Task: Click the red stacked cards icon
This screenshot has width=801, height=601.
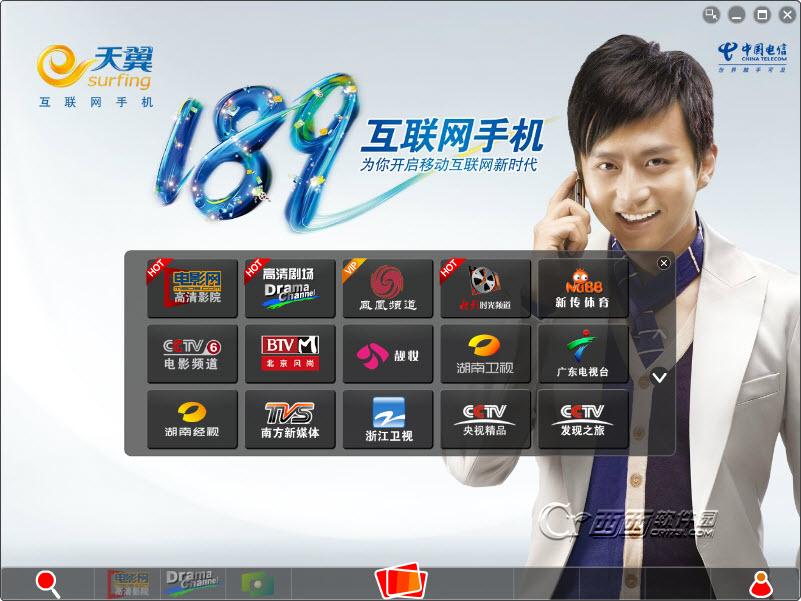Action: click(400, 582)
